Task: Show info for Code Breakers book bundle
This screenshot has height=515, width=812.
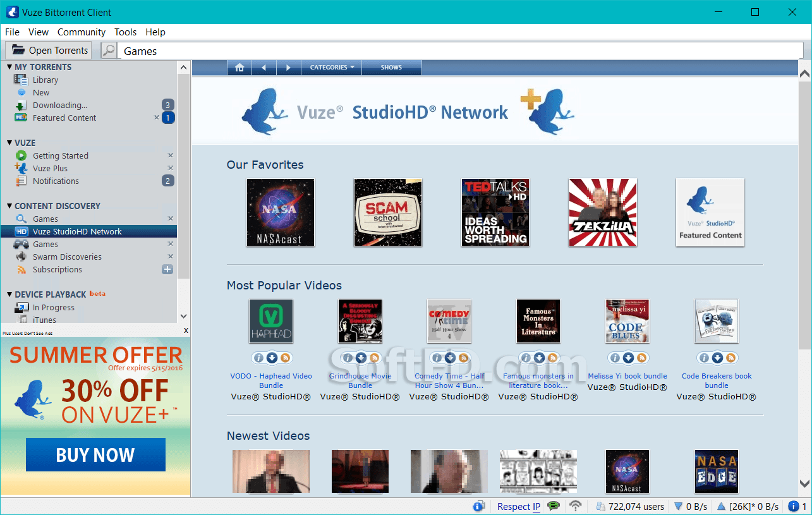Action: [703, 358]
